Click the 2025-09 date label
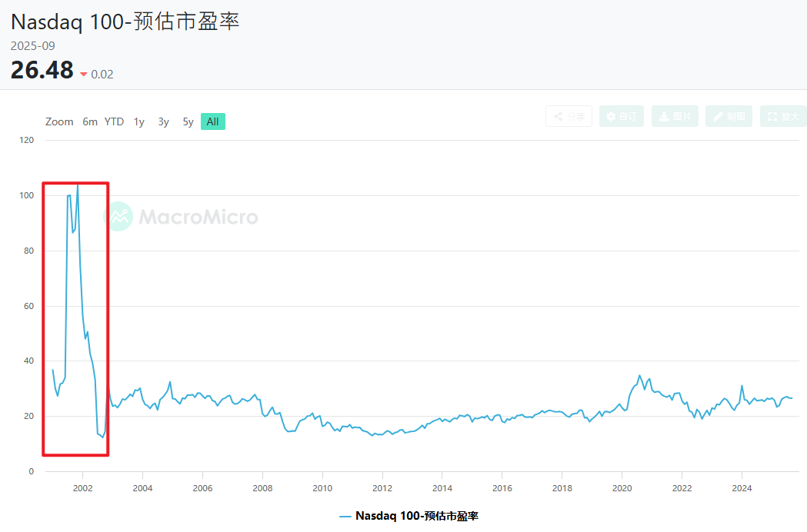Screen dimensions: 807x532 [32, 46]
